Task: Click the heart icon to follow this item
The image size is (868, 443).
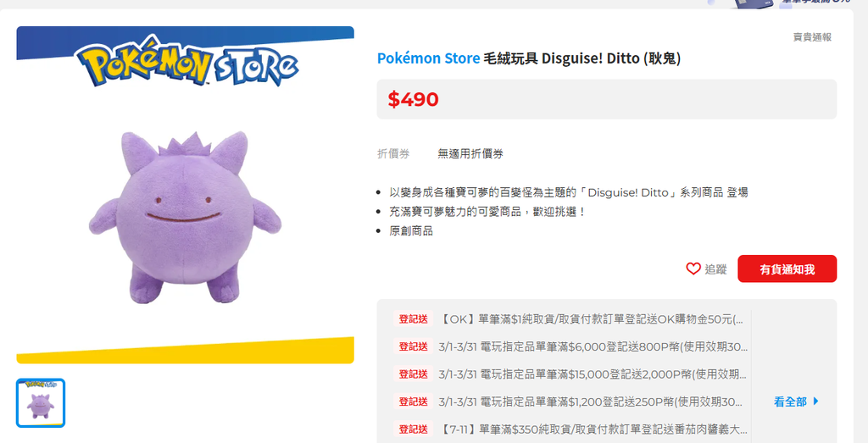Action: click(x=693, y=269)
